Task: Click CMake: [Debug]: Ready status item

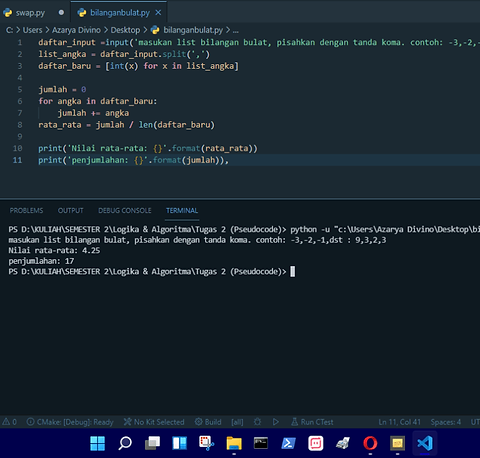Action: click(70, 422)
